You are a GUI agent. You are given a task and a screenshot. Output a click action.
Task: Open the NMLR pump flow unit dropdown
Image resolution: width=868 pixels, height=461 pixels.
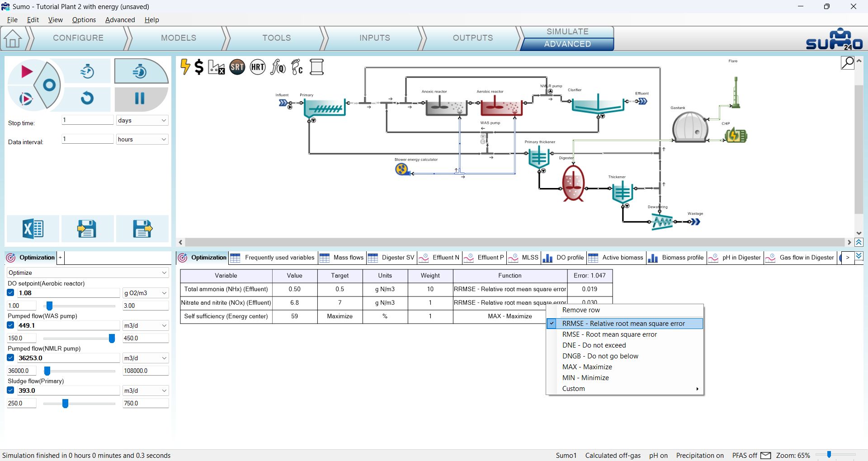pyautogui.click(x=146, y=358)
